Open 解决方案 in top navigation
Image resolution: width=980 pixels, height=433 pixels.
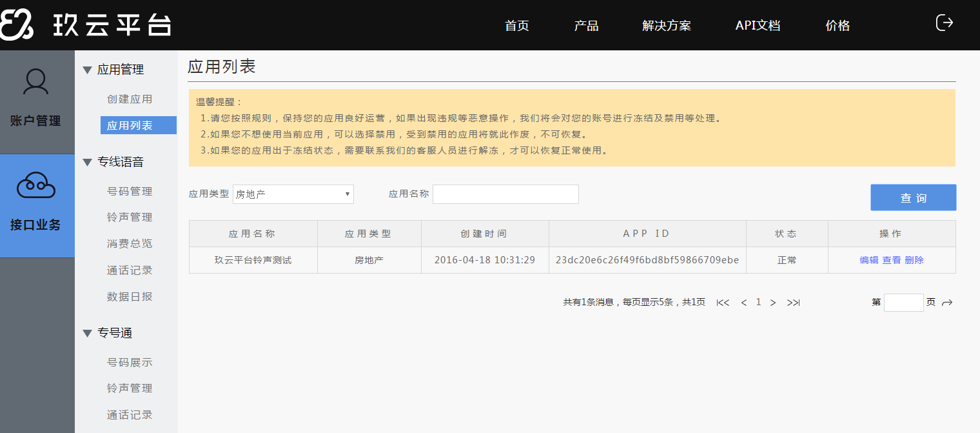(x=667, y=26)
